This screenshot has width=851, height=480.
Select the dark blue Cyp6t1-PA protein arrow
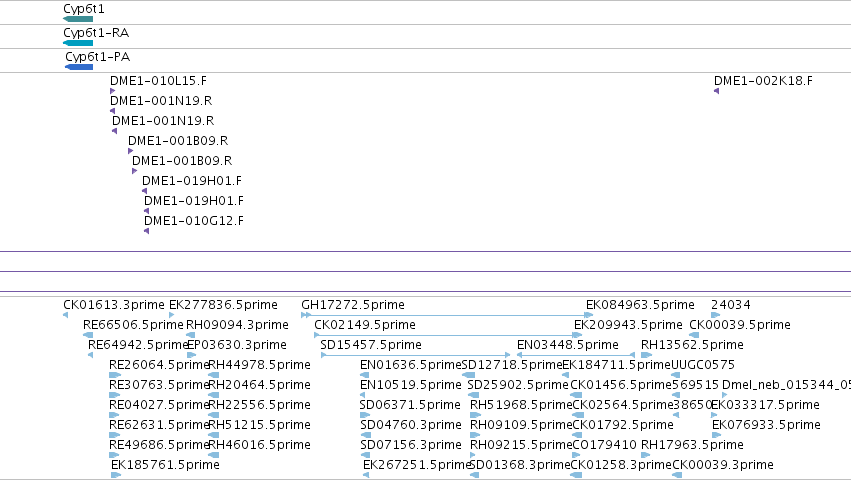[79, 67]
